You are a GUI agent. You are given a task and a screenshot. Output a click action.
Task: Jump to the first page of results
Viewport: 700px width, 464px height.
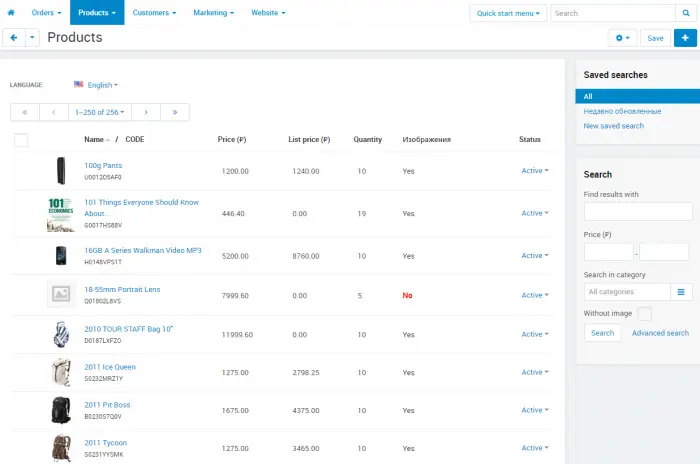click(x=25, y=113)
